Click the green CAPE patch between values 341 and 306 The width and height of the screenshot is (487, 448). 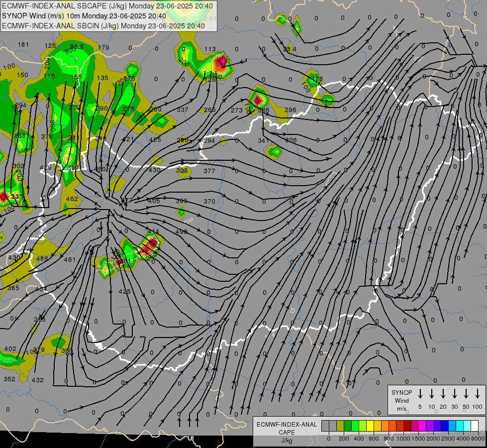coord(275,151)
